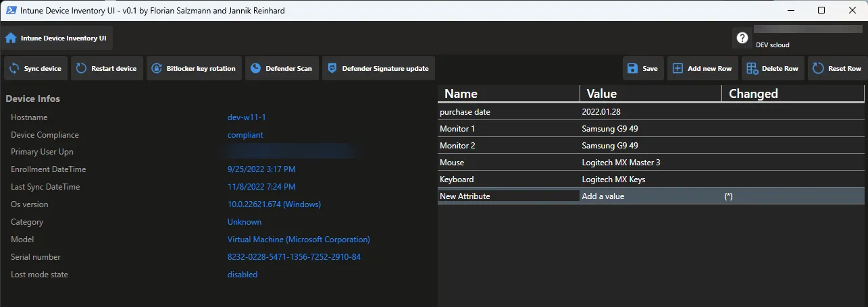This screenshot has height=307, width=868.
Task: Choose Restart device button text
Action: click(113, 69)
